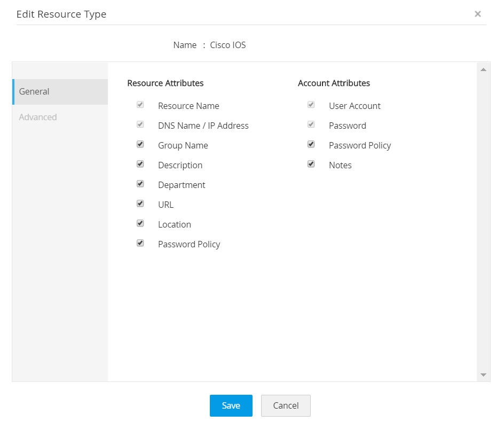Screen dimensions: 504x422
Task: Toggle the Location checkbox
Action: coord(140,223)
